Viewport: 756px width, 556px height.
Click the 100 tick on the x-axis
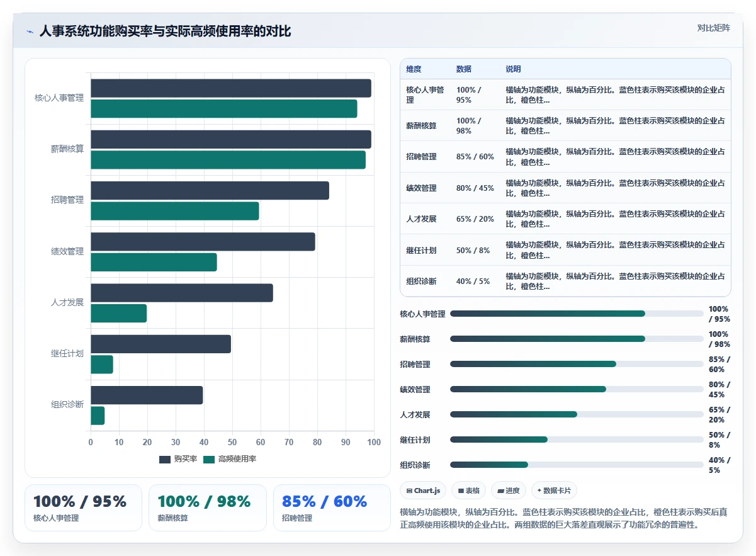point(374,443)
